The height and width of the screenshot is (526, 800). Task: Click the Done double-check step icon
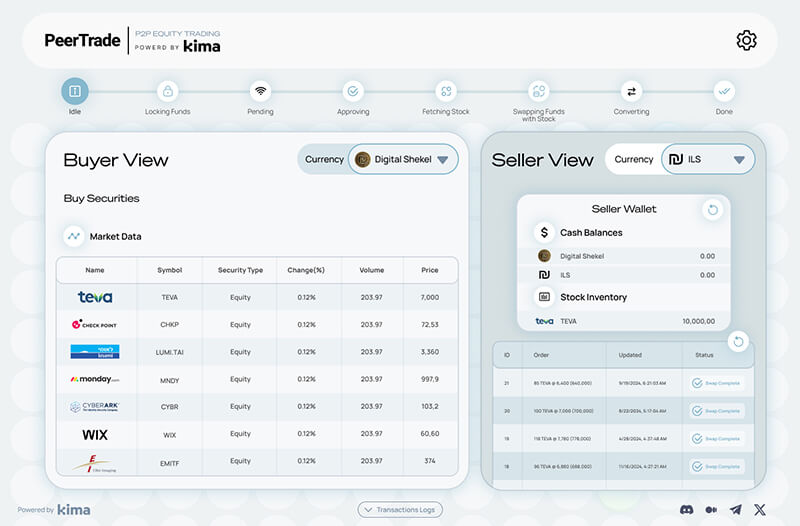[x=724, y=91]
